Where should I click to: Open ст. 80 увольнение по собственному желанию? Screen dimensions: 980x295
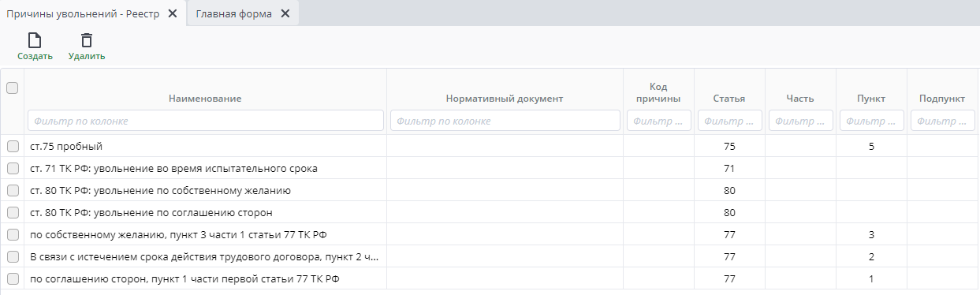[161, 190]
